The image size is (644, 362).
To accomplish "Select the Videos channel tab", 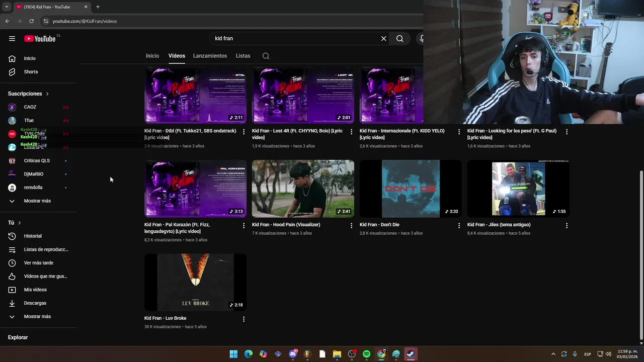I will 177,56.
